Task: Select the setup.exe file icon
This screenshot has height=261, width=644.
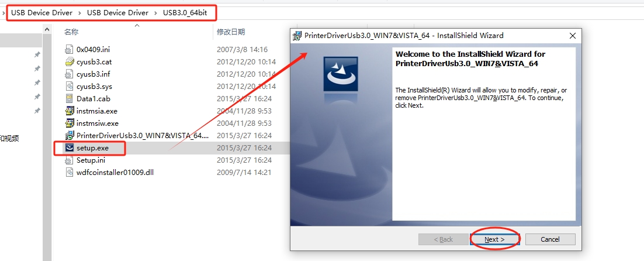Action: (70, 147)
